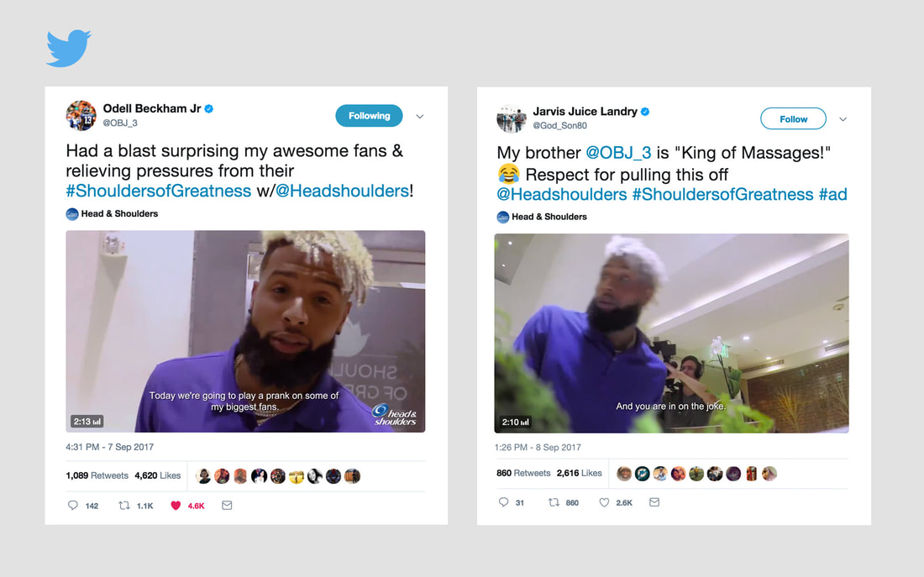Open the #ShouldersofGreatness hashtag in Odell's tweet
Screen dimensions: 924x577
159,191
